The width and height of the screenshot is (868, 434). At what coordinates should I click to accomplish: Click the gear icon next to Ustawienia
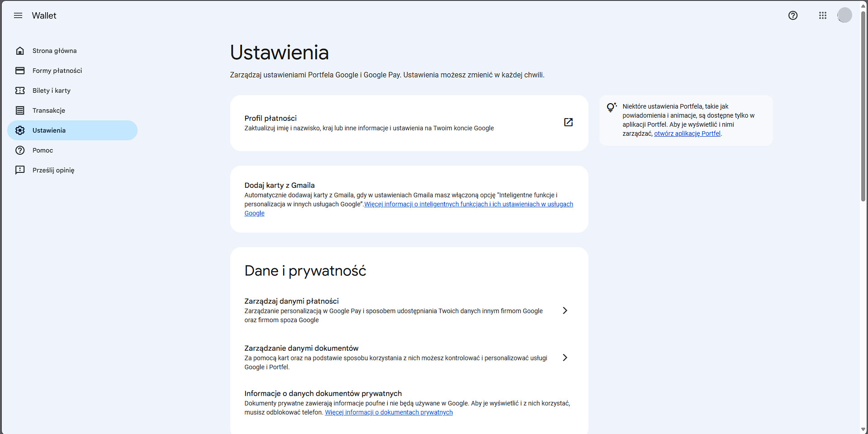pos(20,130)
